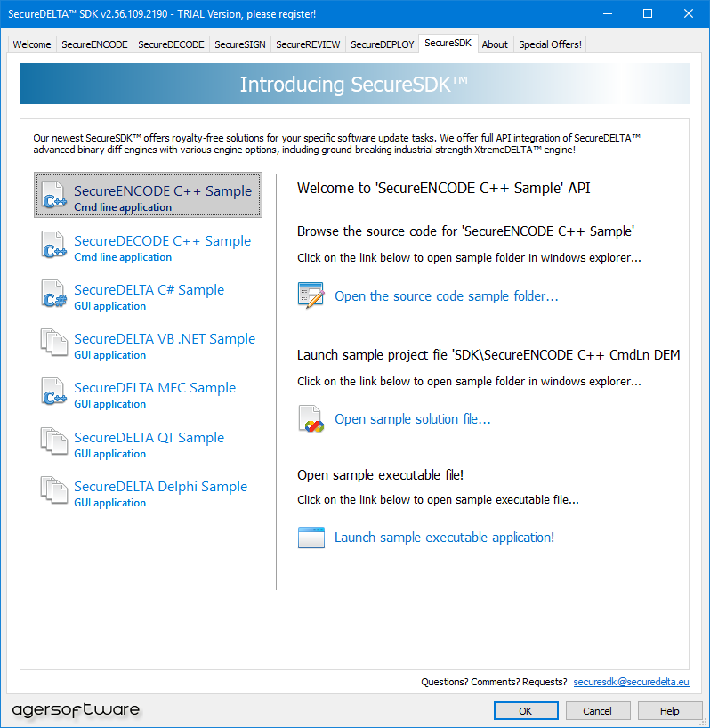Select SecureDELTA MFC Sample title

point(155,388)
